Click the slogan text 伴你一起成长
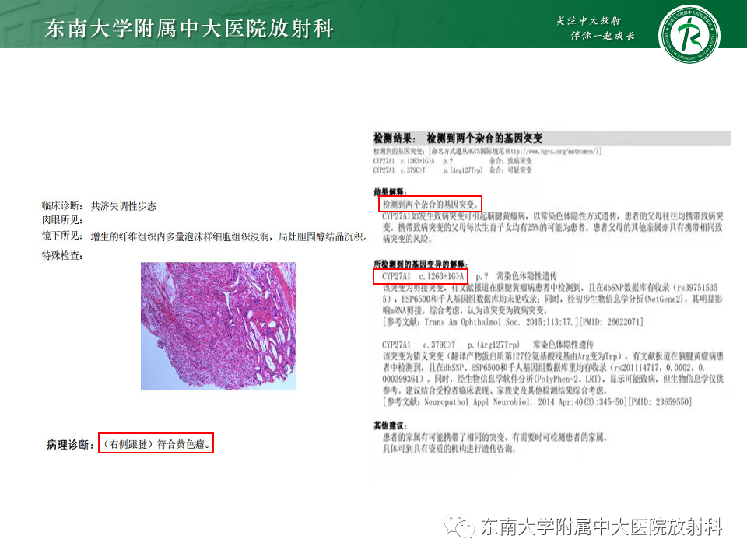 (x=602, y=36)
